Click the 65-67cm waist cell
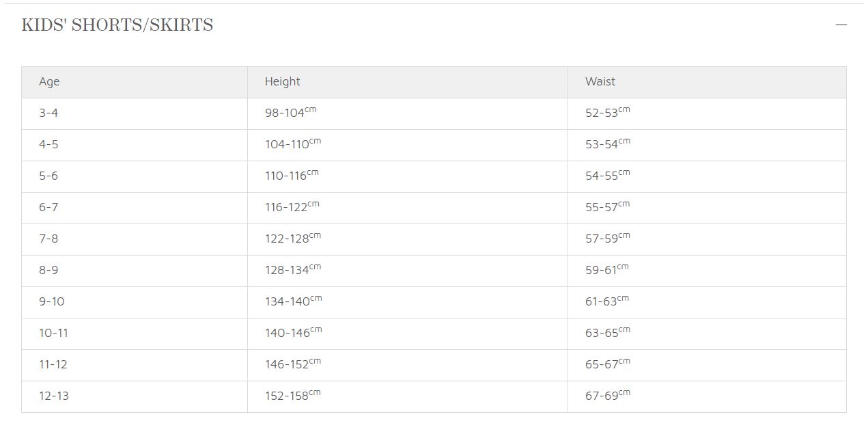 [x=707, y=365]
